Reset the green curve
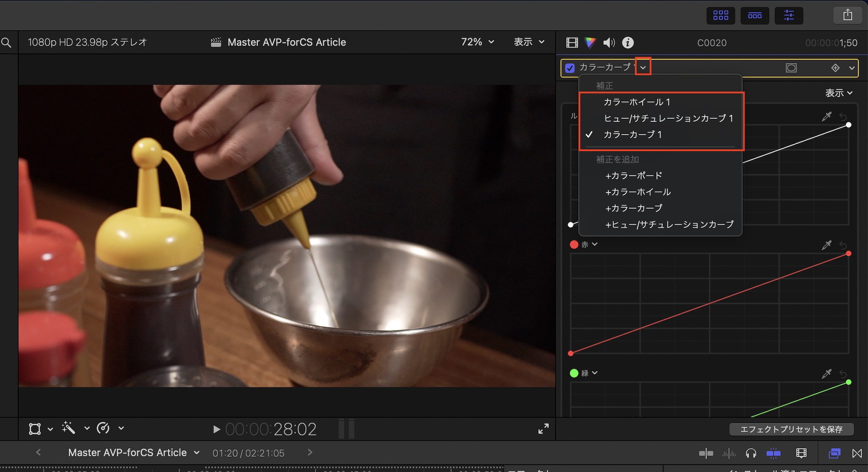This screenshot has width=868, height=472. [843, 374]
